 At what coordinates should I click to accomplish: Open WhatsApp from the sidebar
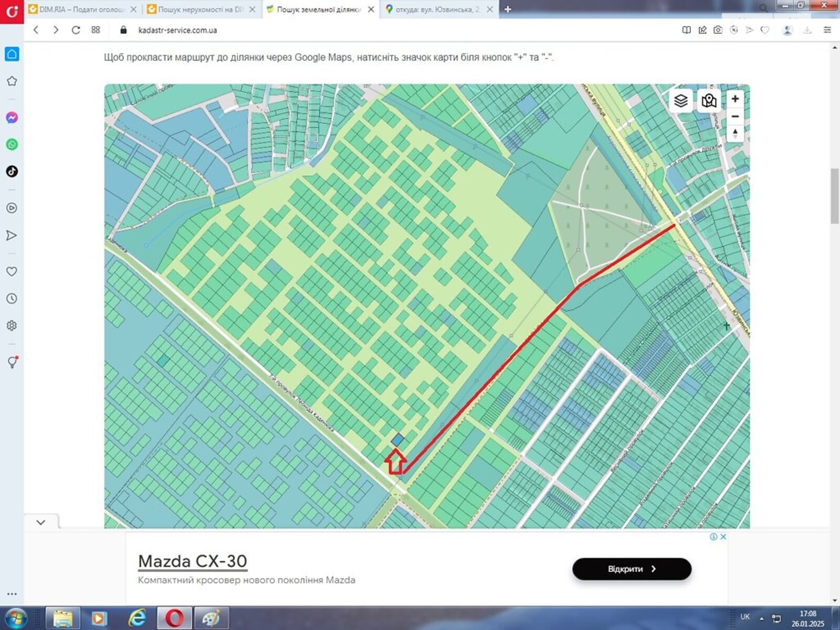[12, 144]
